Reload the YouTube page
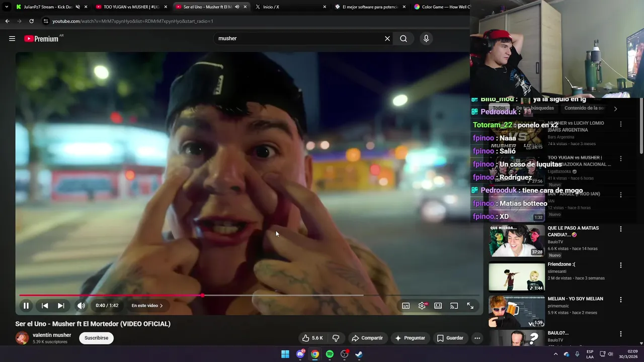 click(x=31, y=21)
